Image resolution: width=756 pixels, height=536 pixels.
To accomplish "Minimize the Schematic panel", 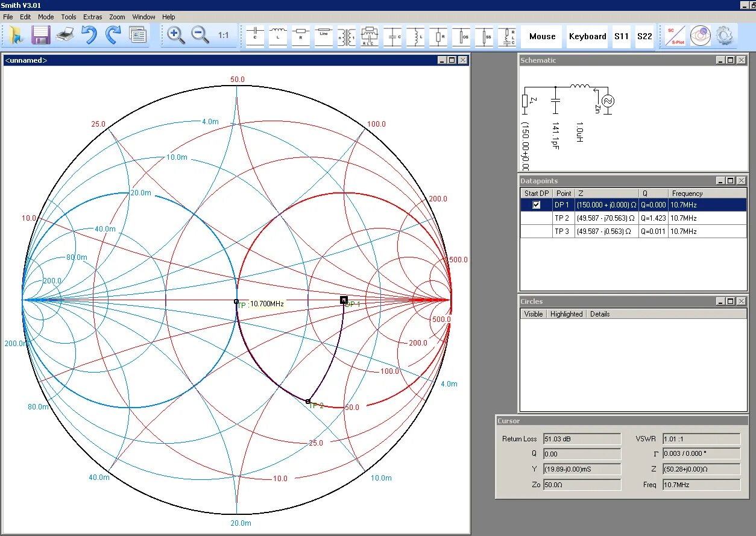I will [720, 60].
